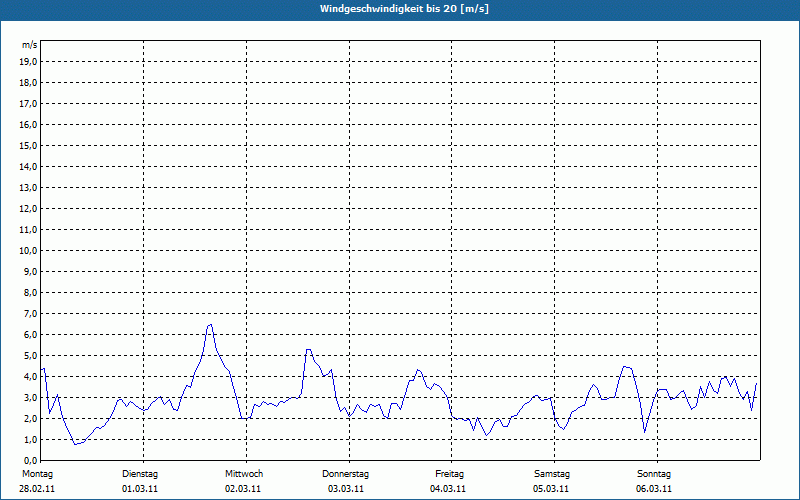Click the date 28.02.11
This screenshot has height=500, width=800.
37,489
